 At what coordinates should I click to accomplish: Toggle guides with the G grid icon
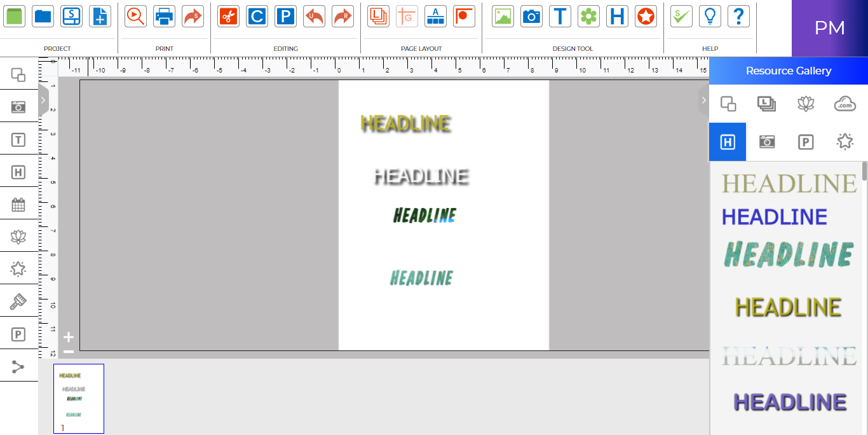click(407, 17)
